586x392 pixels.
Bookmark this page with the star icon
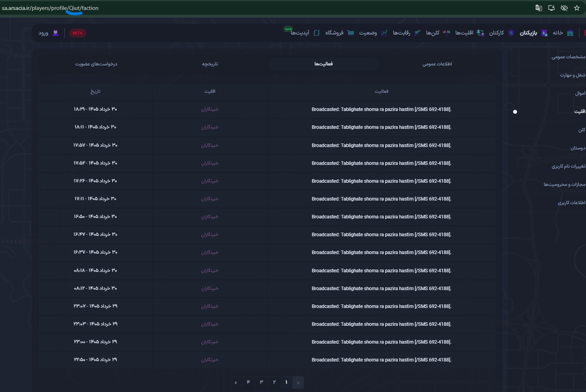tap(577, 8)
